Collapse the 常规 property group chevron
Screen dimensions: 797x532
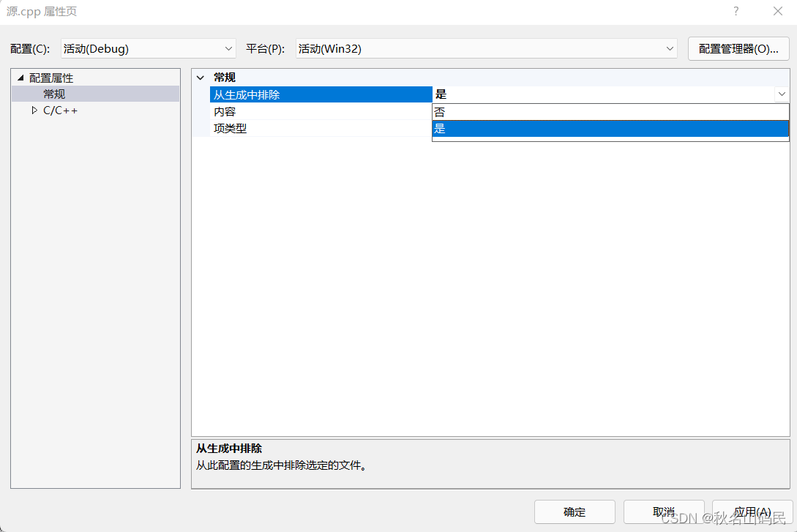coord(201,78)
